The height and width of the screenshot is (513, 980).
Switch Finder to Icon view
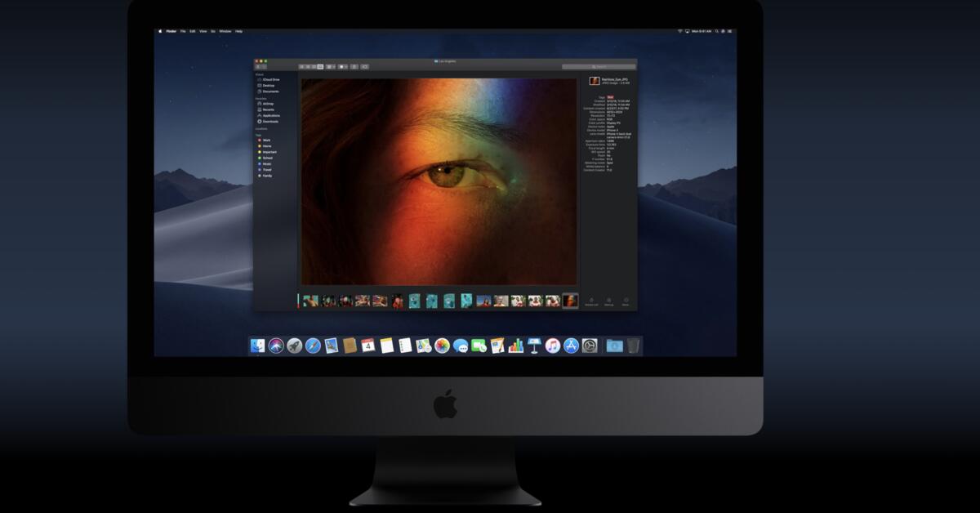tap(301, 65)
